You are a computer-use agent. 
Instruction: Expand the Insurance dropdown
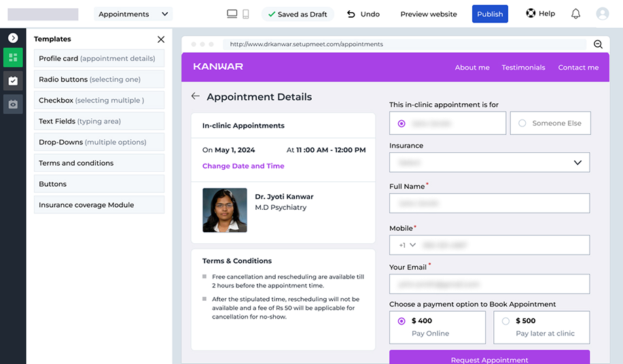click(x=489, y=162)
